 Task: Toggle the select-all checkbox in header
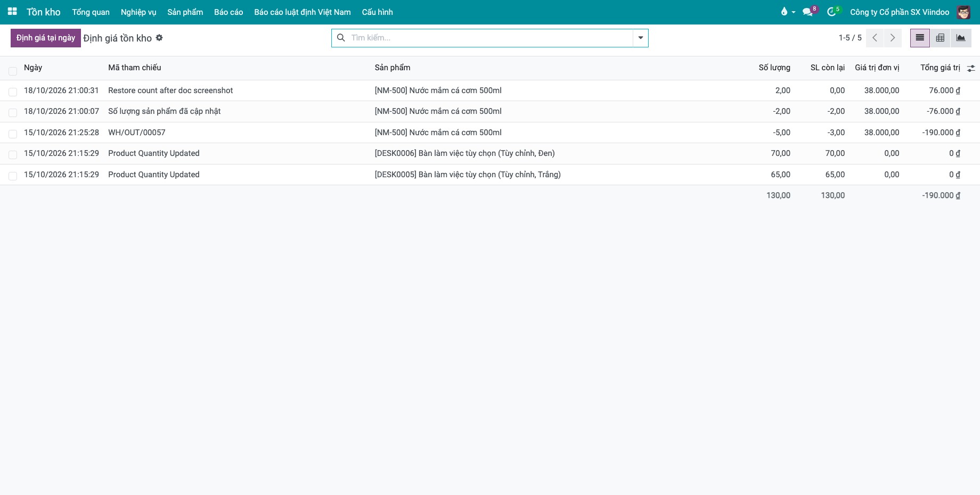pyautogui.click(x=13, y=71)
